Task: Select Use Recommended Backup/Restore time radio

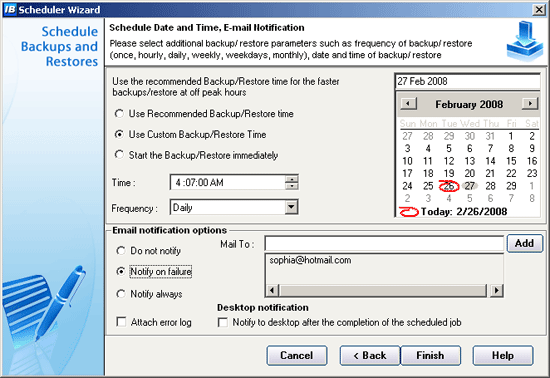Action: click(x=119, y=114)
